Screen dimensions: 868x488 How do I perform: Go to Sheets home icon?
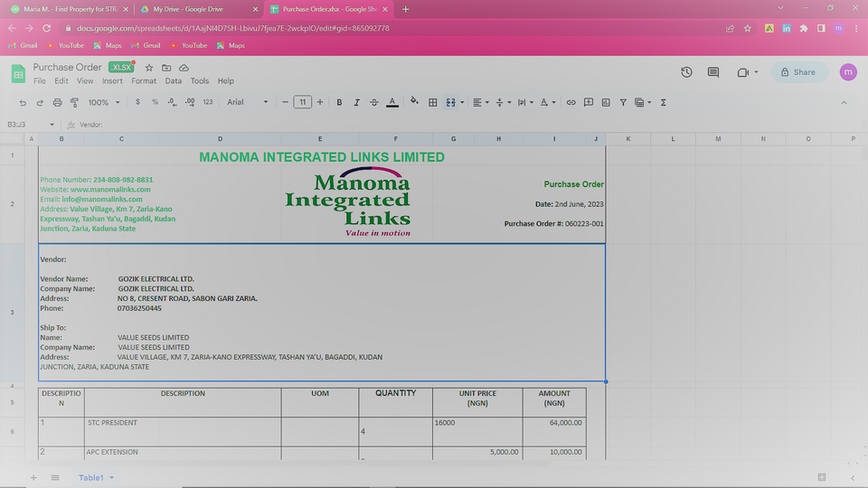coord(18,73)
